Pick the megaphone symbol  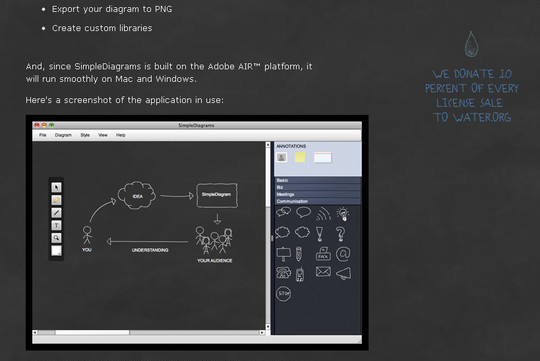coord(343,274)
